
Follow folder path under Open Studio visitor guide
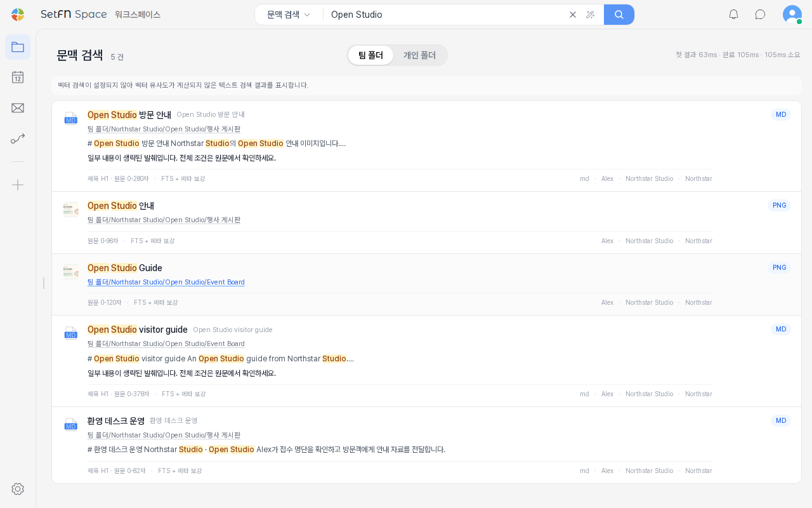click(x=166, y=344)
